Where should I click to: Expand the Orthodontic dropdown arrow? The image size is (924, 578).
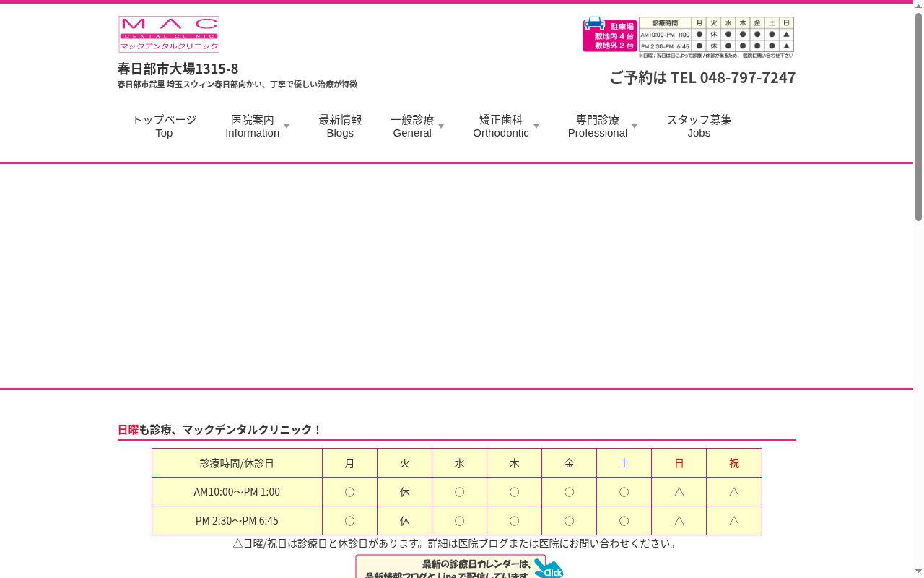pos(536,126)
